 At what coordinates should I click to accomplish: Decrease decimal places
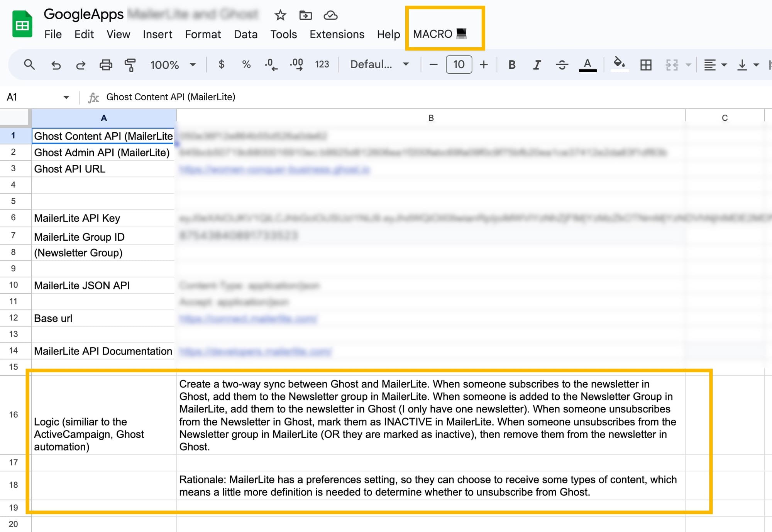pos(271,64)
